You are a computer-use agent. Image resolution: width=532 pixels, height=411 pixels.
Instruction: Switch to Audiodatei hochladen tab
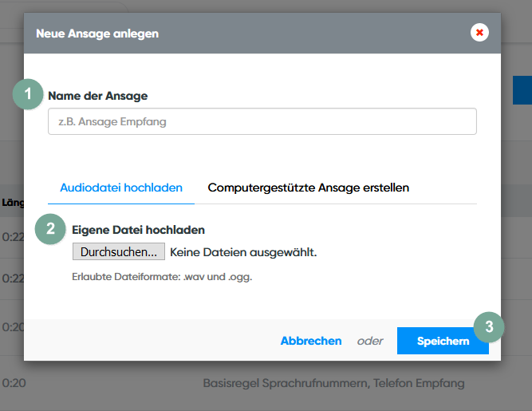[121, 188]
